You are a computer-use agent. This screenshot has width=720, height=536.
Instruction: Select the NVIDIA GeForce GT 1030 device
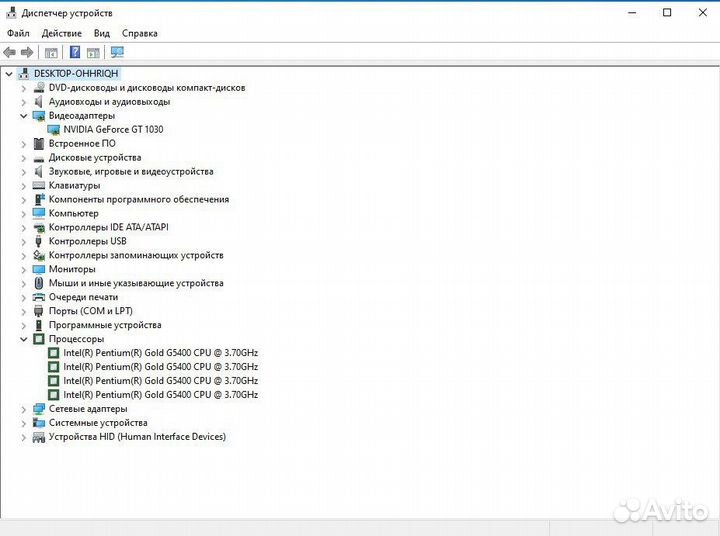point(113,130)
